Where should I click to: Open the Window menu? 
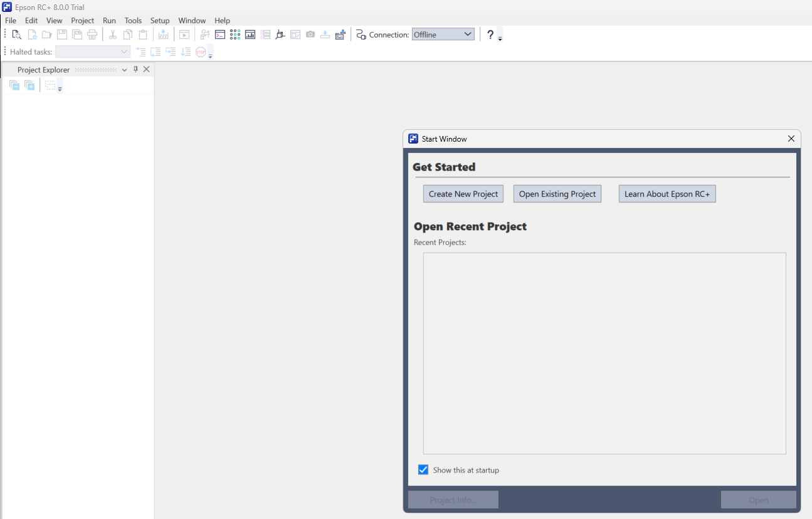pyautogui.click(x=192, y=21)
